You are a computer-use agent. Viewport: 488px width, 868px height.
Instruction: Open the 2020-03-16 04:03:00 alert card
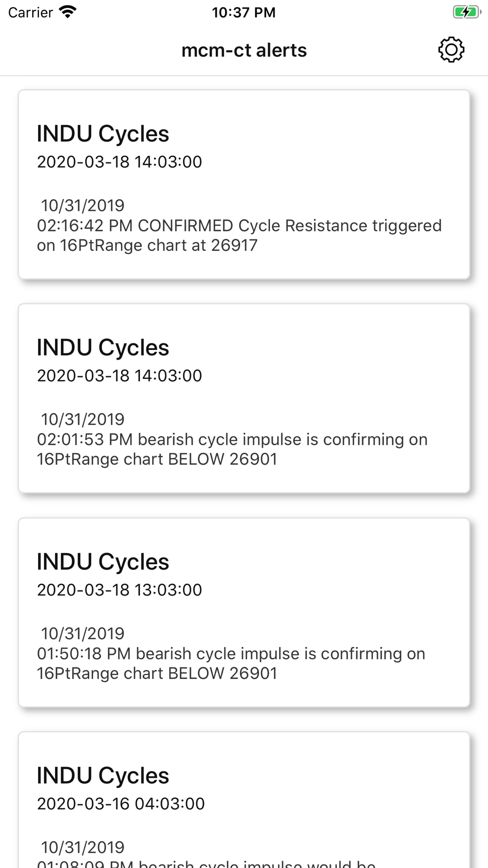(x=244, y=800)
